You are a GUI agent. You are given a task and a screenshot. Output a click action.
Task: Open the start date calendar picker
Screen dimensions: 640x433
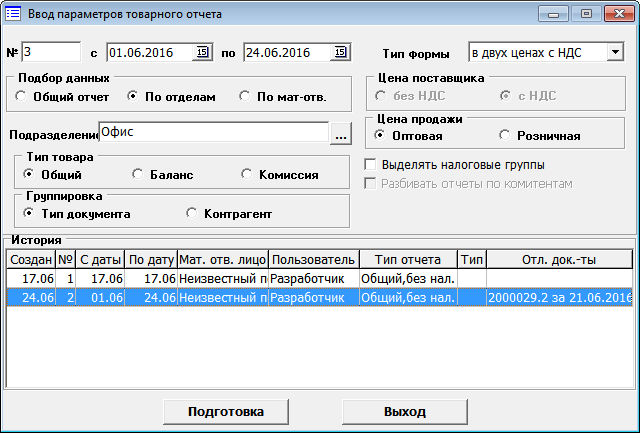click(x=201, y=52)
